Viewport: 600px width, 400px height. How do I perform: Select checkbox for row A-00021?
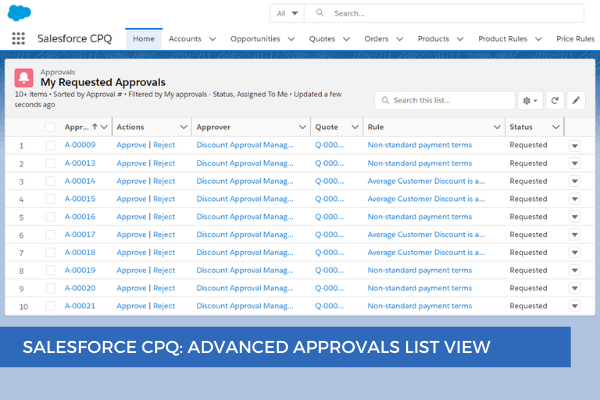pyautogui.click(x=50, y=306)
